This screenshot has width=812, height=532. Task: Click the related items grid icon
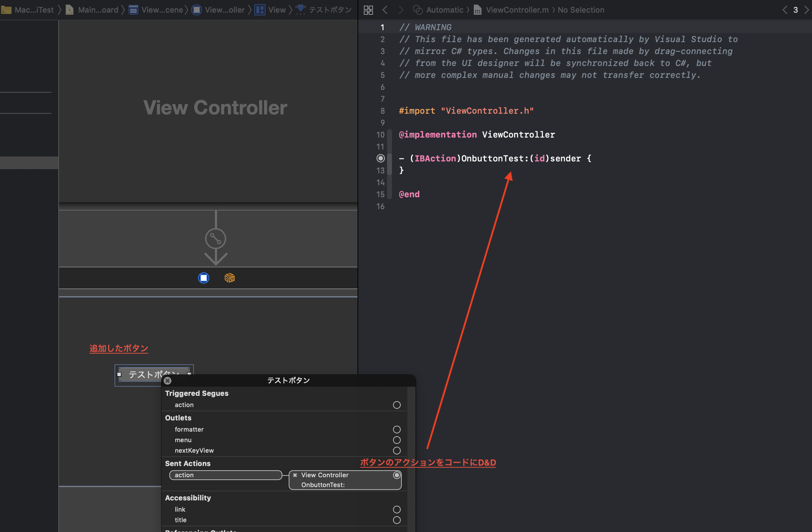pos(368,10)
